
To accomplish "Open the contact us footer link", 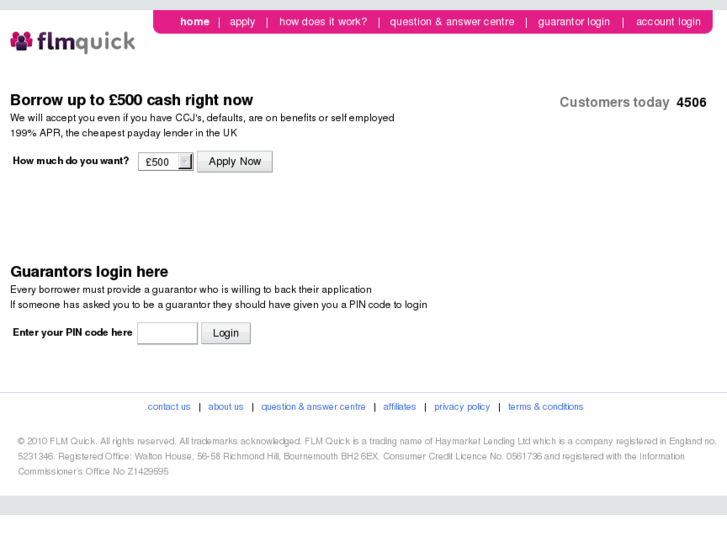I will pos(169,407).
